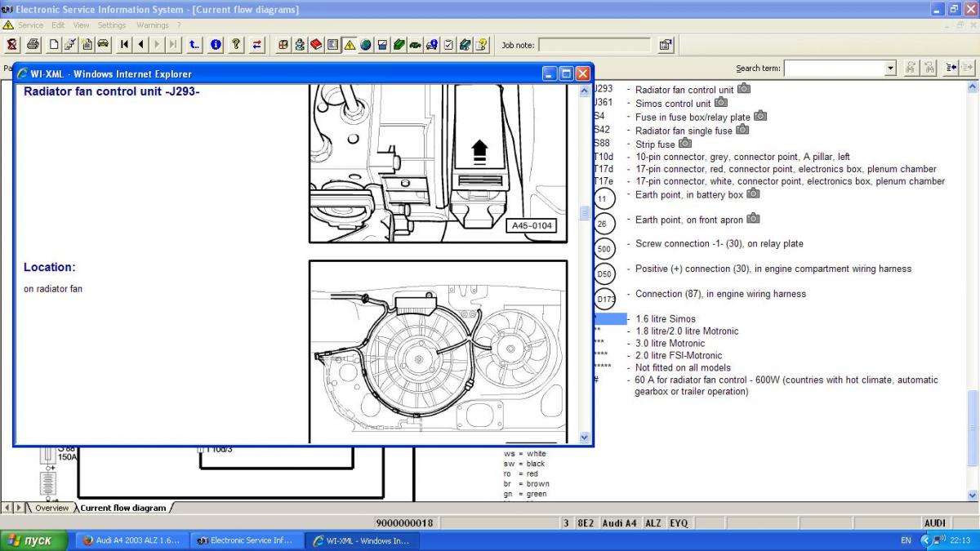Viewport: 980px width, 551px height.
Task: Jump to the first page arrow button
Action: [x=124, y=45]
